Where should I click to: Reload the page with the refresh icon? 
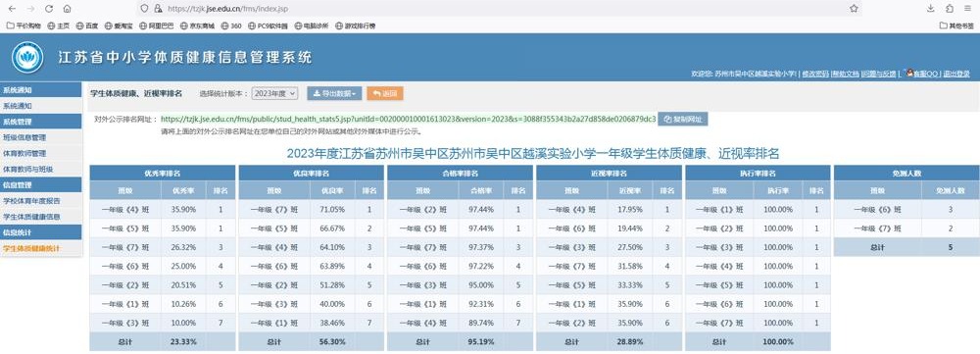(49, 9)
